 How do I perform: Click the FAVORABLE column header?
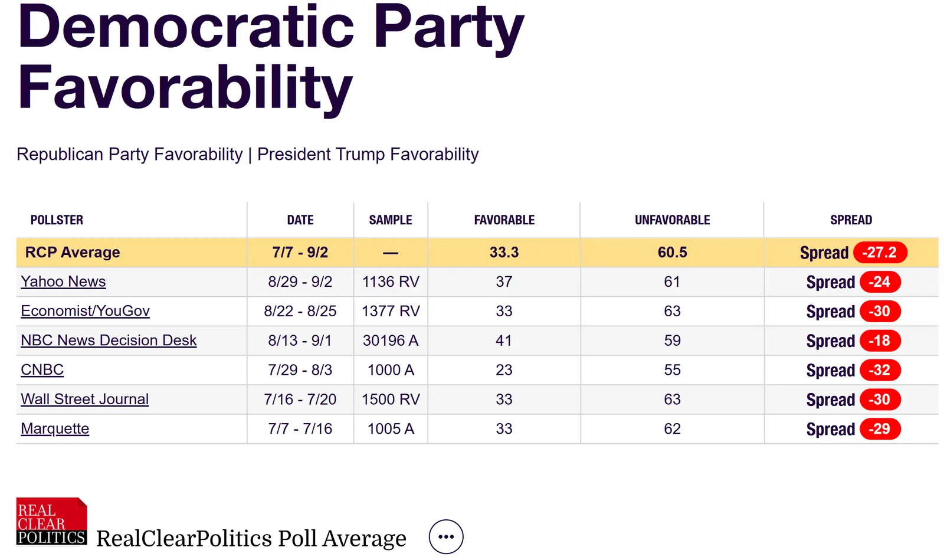point(504,220)
